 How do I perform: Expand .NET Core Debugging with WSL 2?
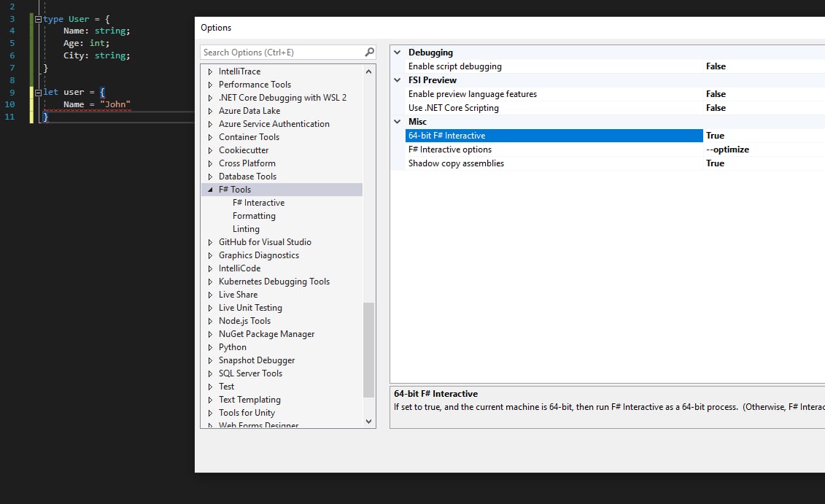point(211,98)
